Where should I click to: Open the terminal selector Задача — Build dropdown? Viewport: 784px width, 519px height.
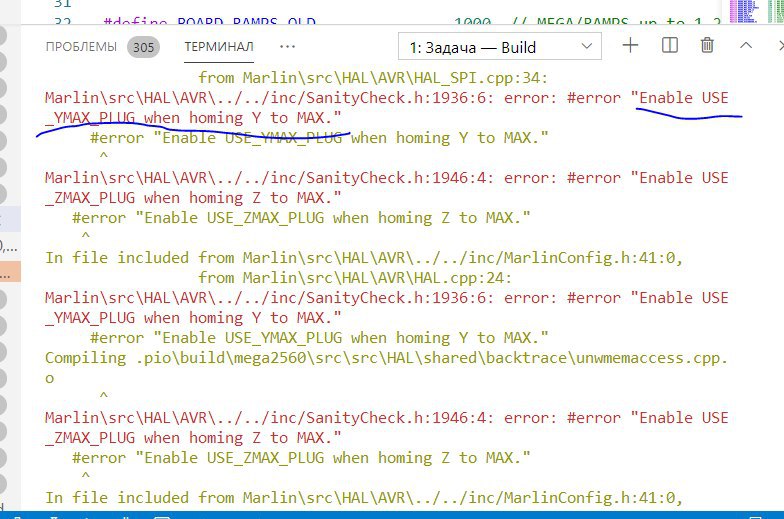[500, 46]
